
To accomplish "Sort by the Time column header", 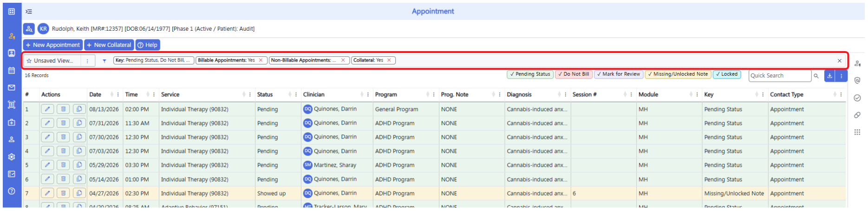I will [131, 94].
